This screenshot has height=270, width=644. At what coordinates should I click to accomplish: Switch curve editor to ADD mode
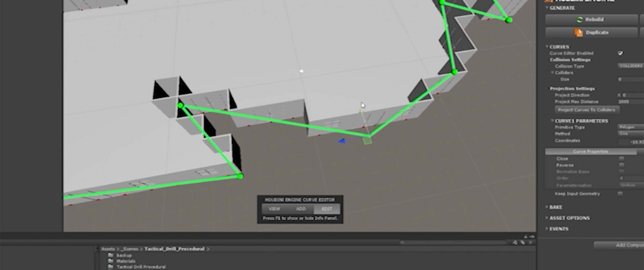click(x=301, y=209)
